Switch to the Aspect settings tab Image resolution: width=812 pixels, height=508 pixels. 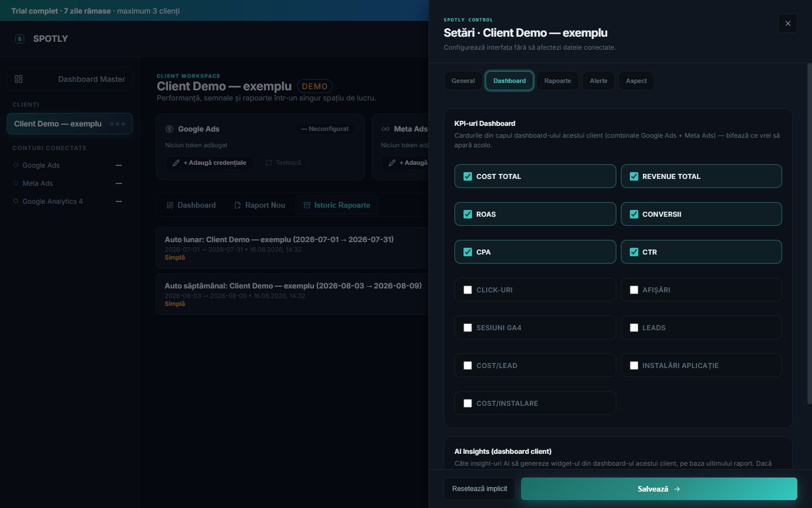click(636, 81)
